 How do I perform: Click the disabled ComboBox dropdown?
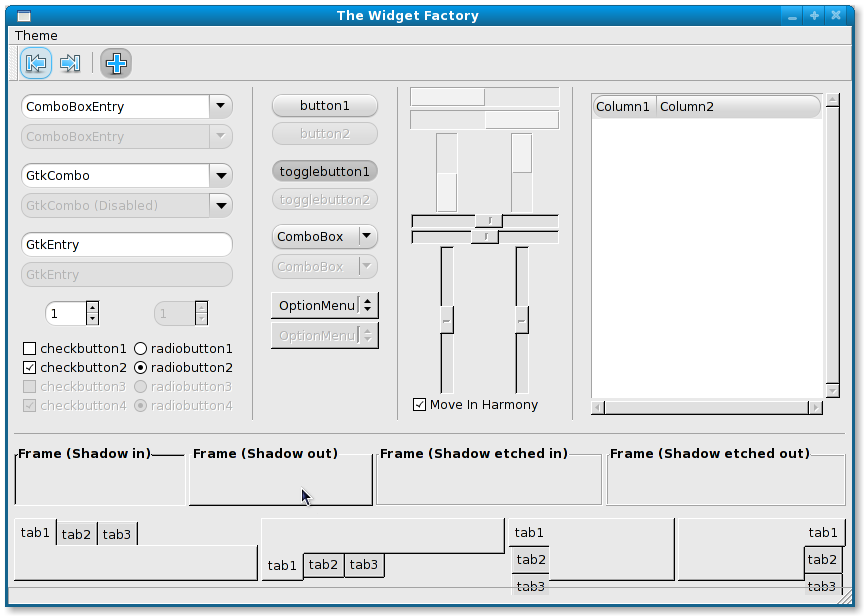coord(325,267)
